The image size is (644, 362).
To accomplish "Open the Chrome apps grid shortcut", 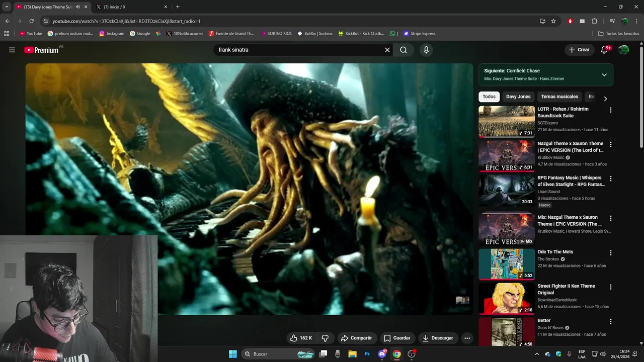I will [x=7, y=34].
